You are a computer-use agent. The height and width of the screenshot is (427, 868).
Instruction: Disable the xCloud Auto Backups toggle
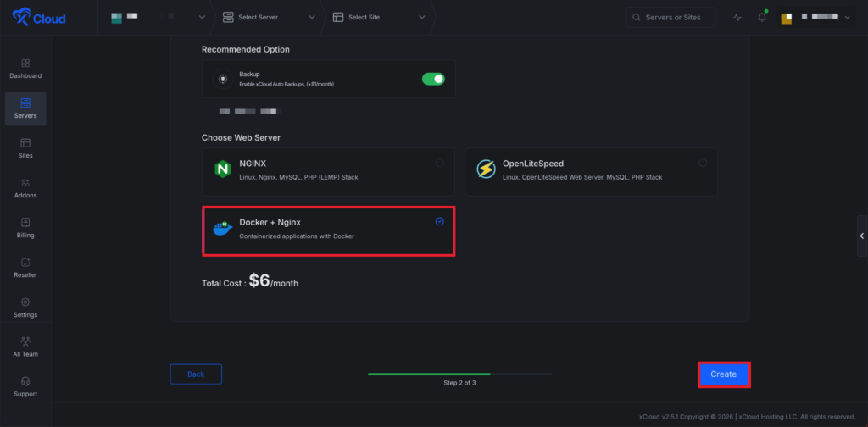coord(433,79)
